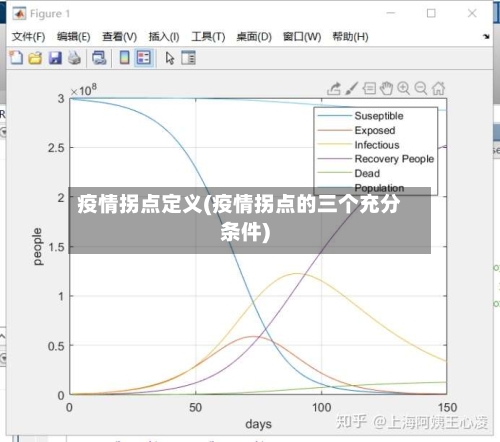Click the dock figure arrow
This screenshot has height=442, width=500.
point(486,37)
